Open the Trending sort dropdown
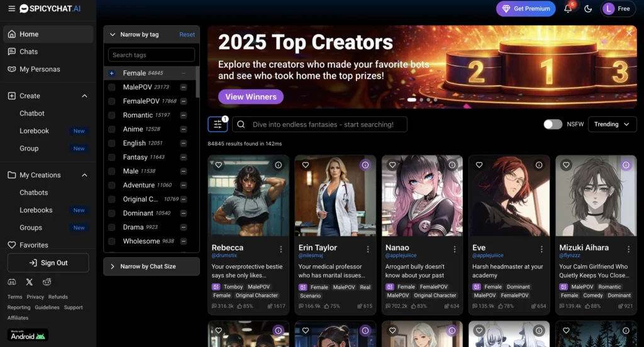The image size is (644, 347). (x=612, y=124)
